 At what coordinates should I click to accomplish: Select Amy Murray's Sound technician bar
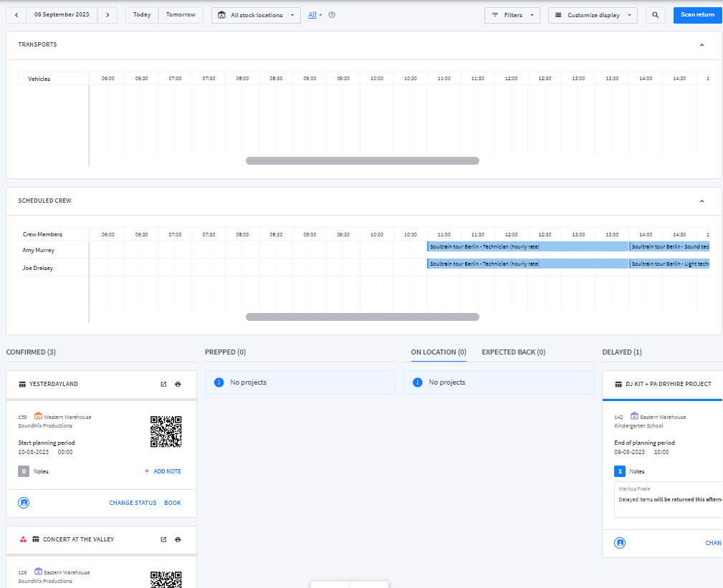pyautogui.click(x=669, y=246)
